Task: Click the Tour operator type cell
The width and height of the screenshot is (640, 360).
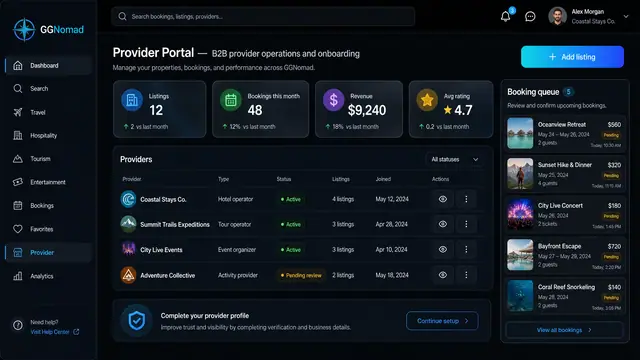Action: tap(234, 224)
